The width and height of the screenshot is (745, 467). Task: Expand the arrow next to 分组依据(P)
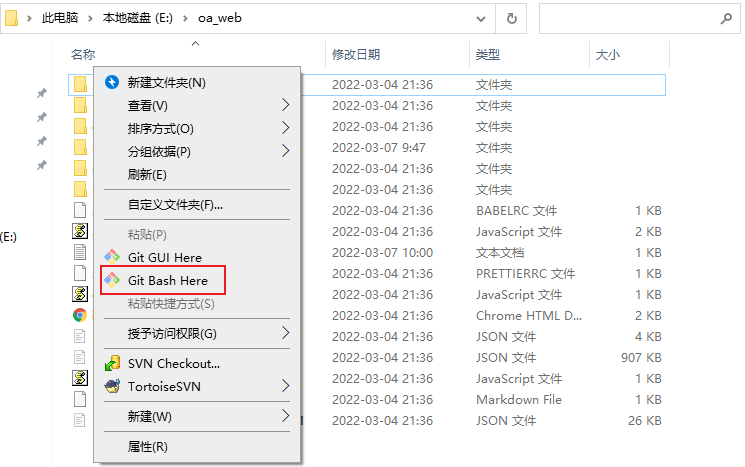coord(285,151)
